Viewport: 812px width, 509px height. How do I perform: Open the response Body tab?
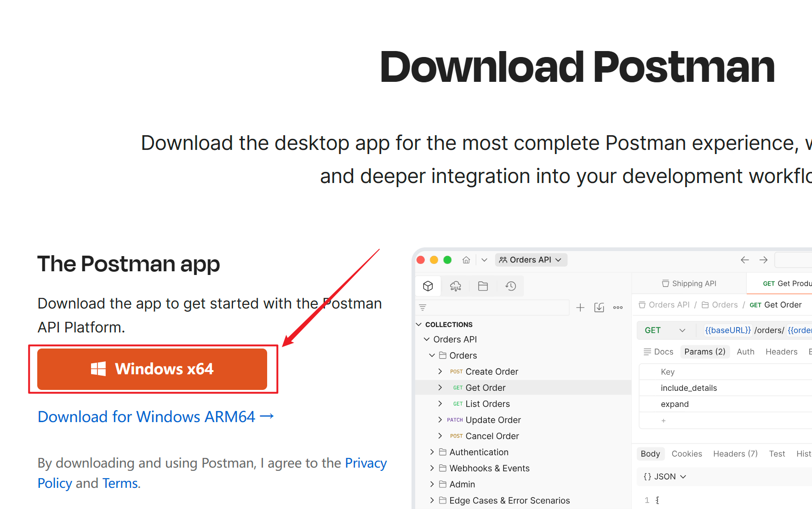click(650, 454)
